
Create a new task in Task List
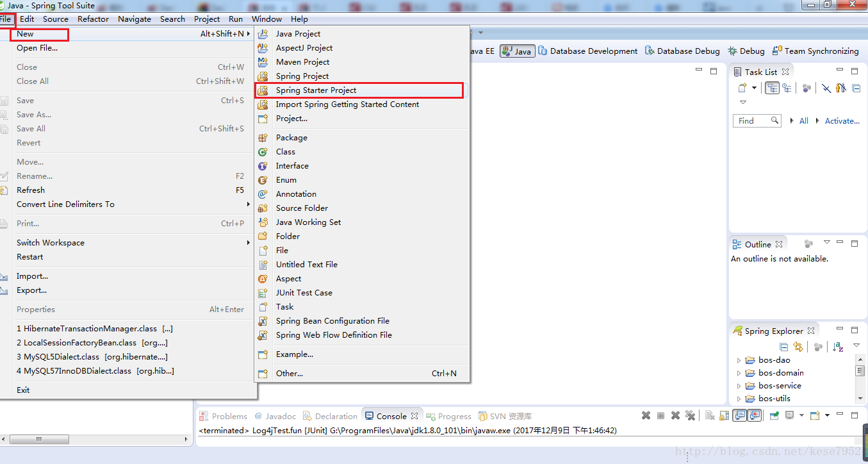click(x=742, y=88)
